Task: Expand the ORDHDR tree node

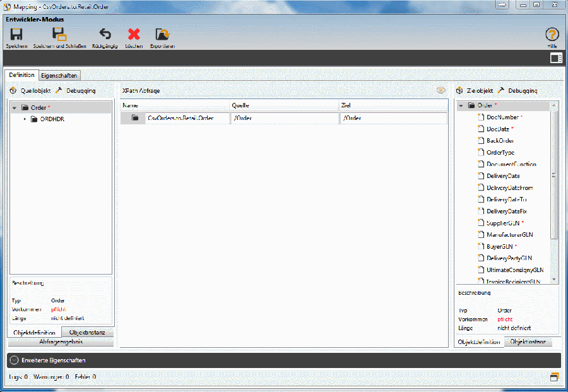Action: click(x=25, y=119)
